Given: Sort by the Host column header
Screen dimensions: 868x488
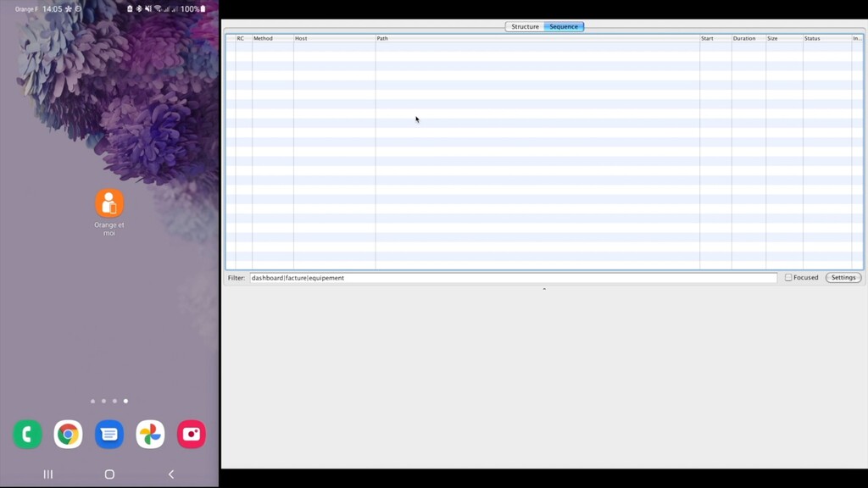Looking at the screenshot, I should pyautogui.click(x=334, y=38).
